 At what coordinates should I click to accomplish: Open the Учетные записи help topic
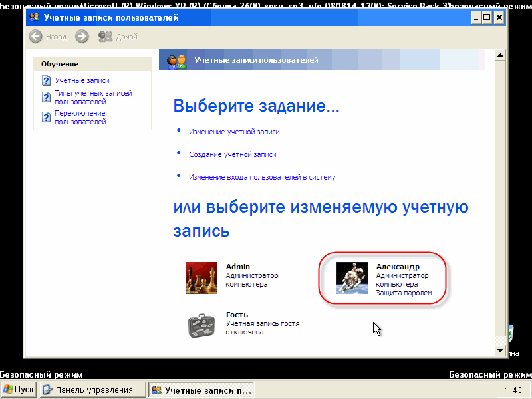point(82,80)
